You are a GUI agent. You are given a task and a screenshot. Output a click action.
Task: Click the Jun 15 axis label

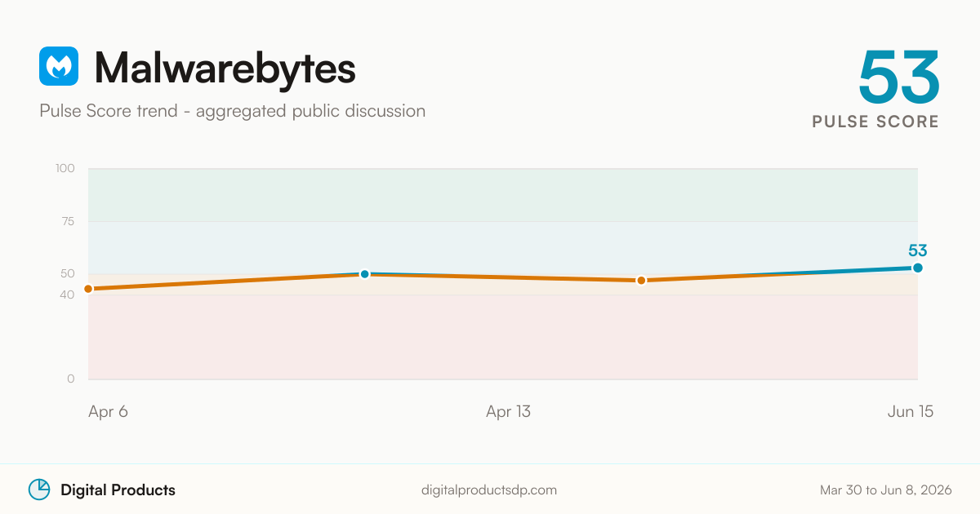[910, 412]
